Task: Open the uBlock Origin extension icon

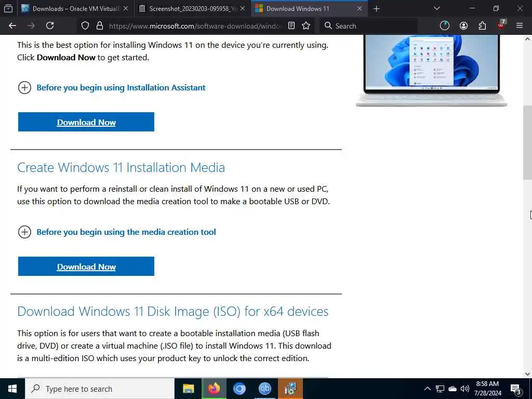Action: [501, 25]
